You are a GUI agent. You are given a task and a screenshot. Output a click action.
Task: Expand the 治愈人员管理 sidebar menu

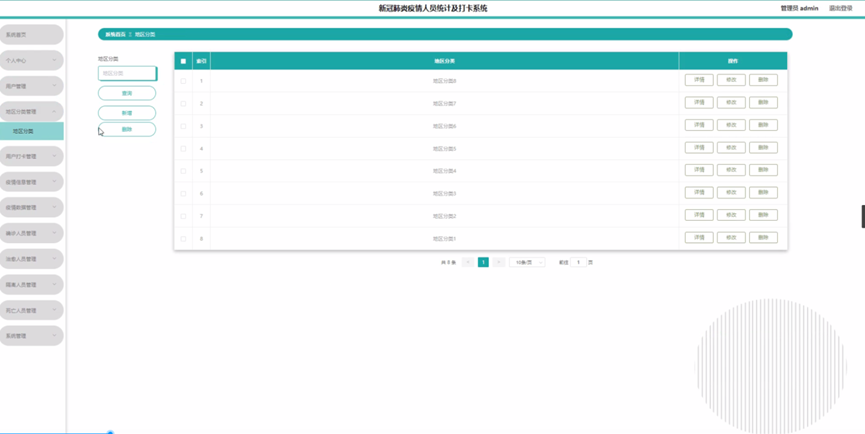click(x=31, y=259)
